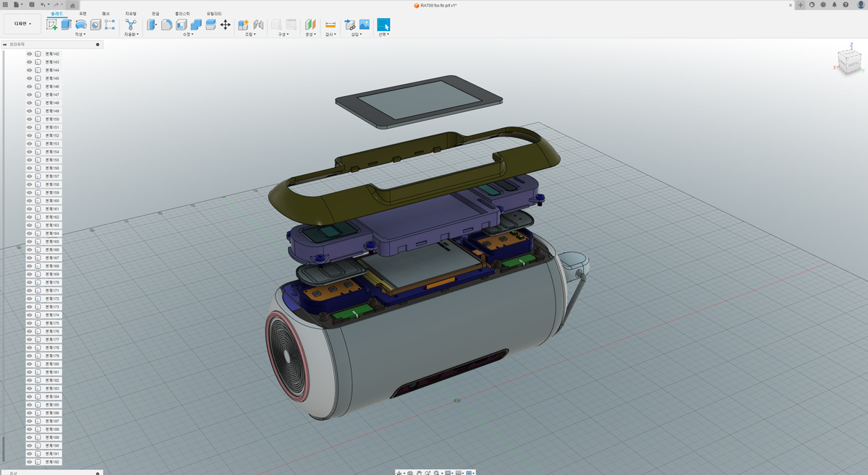Click the ViewCube in the viewport
This screenshot has width=868, height=475.
click(x=849, y=60)
